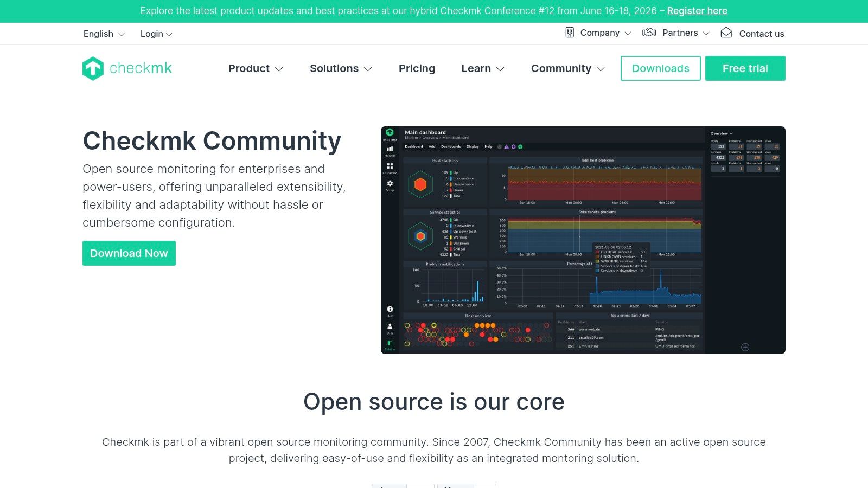
Task: Click the 'Checkmk Community' heading
Action: (212, 141)
